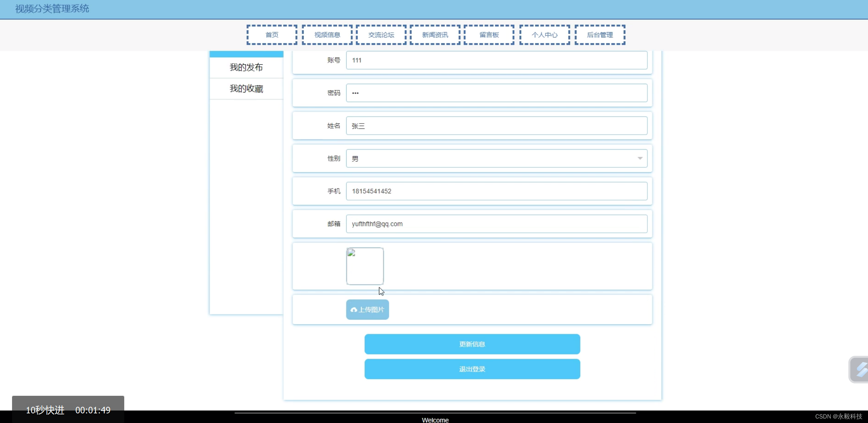Image resolution: width=868 pixels, height=423 pixels.
Task: Open 首页 in the navigation bar
Action: [x=272, y=35]
